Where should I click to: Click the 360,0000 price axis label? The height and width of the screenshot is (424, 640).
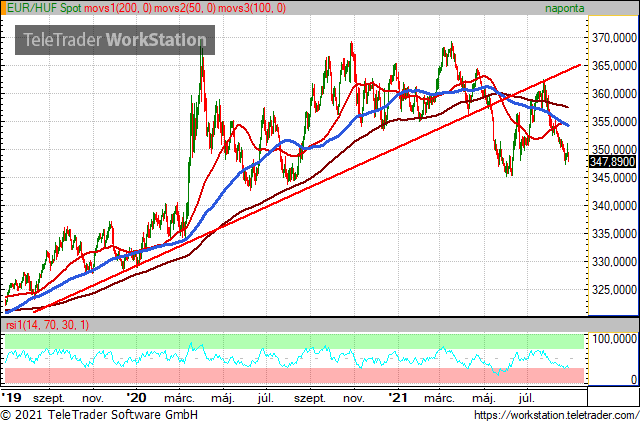(x=614, y=94)
